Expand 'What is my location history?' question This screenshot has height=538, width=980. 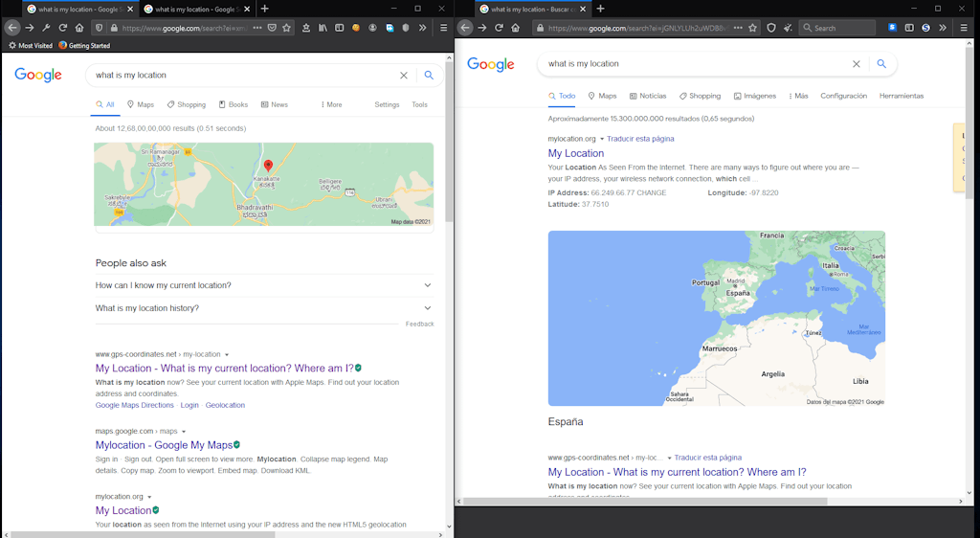click(x=264, y=308)
